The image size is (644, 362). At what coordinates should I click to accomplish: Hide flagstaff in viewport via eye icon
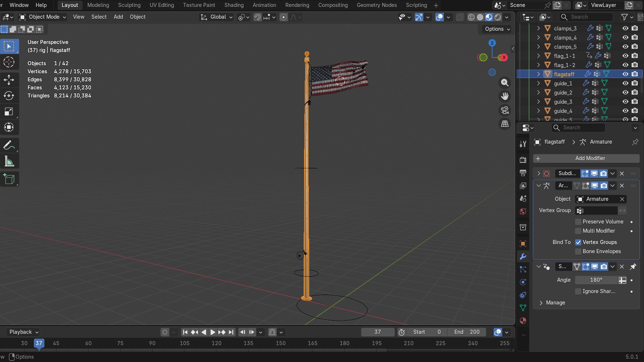click(x=625, y=74)
